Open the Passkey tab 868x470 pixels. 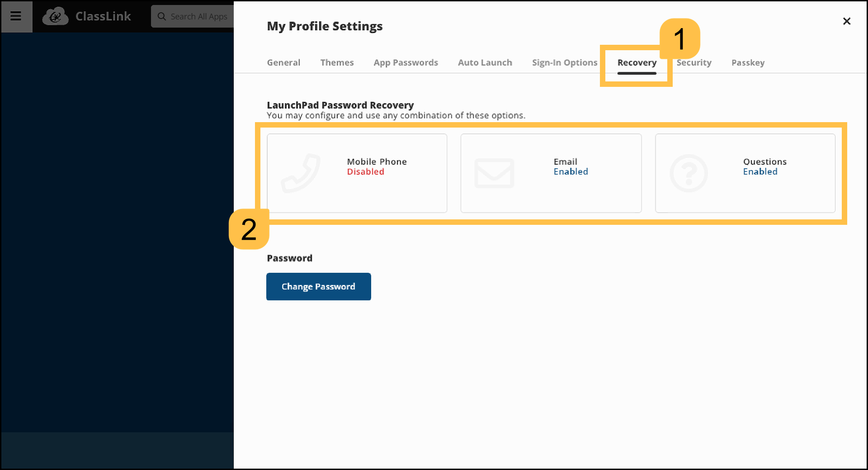[x=748, y=62]
